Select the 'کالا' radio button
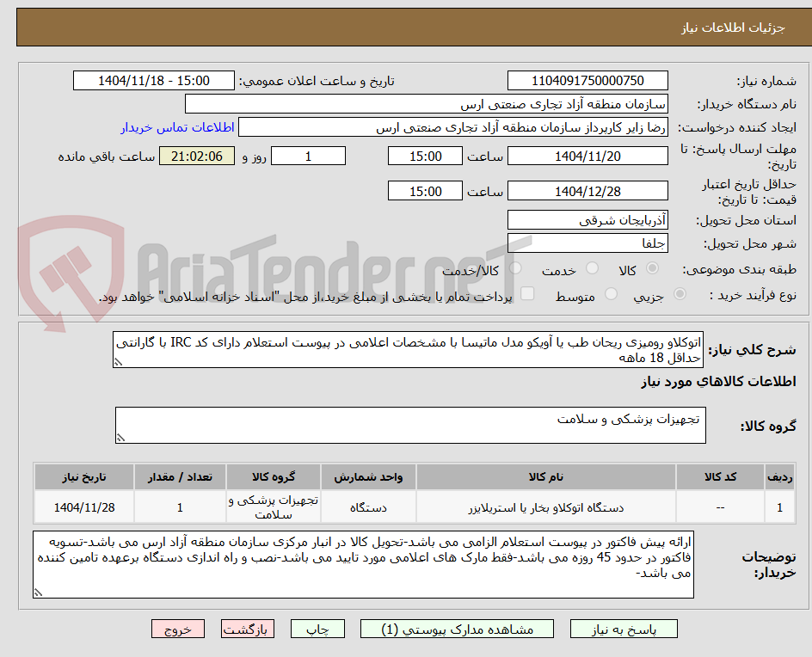The height and width of the screenshot is (657, 812). pyautogui.click(x=653, y=268)
